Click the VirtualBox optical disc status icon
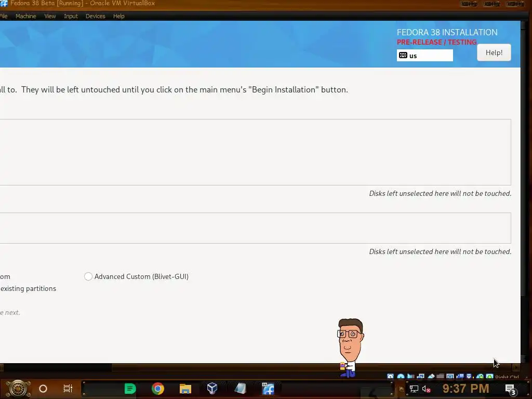Screen dimensions: 532x399 pyautogui.click(x=401, y=376)
